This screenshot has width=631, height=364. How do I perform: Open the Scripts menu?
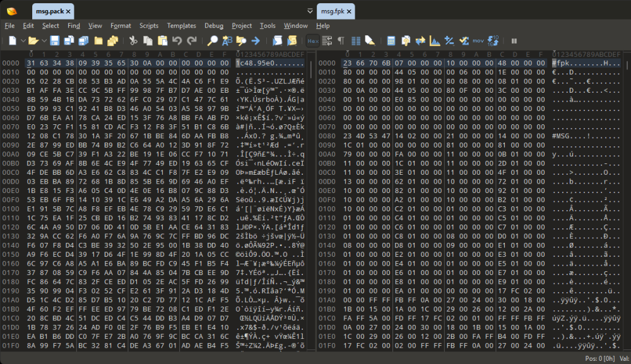pos(149,25)
